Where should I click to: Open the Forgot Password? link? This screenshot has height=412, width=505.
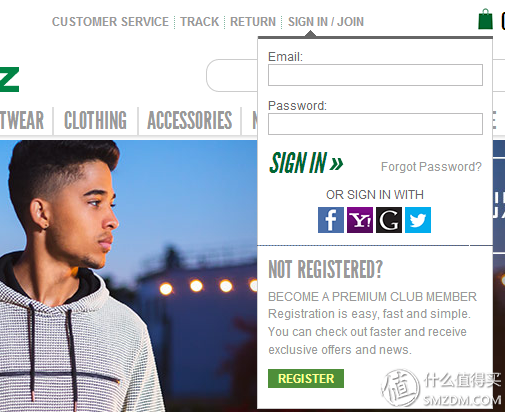(431, 166)
